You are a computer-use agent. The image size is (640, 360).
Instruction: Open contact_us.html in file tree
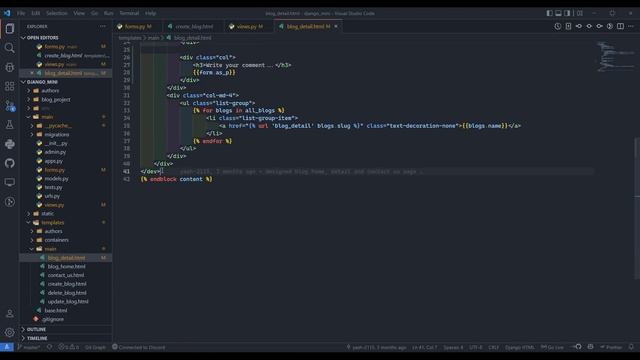65,276
